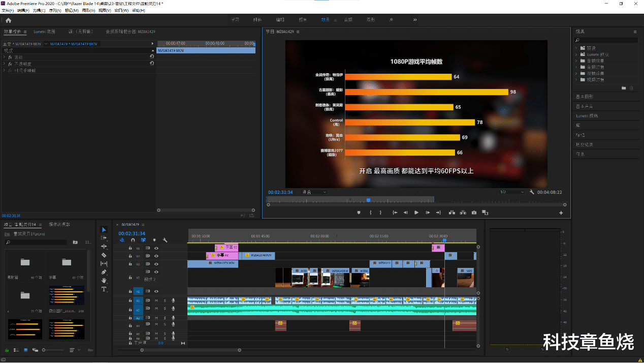644x363 pixels.
Task: Toggle Linked Selection in timeline
Action: [x=143, y=240]
